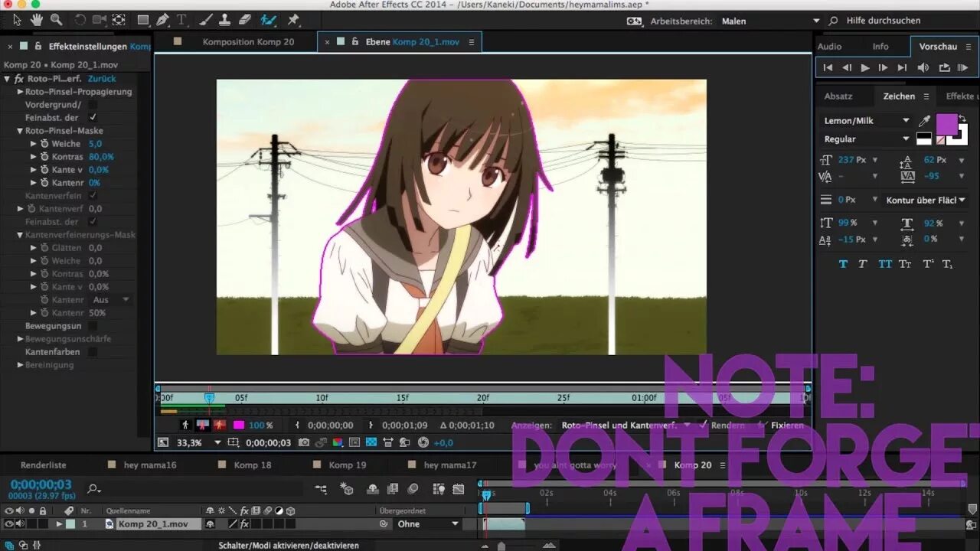
Task: Select the Zoom magnifier tool
Action: [x=56, y=20]
